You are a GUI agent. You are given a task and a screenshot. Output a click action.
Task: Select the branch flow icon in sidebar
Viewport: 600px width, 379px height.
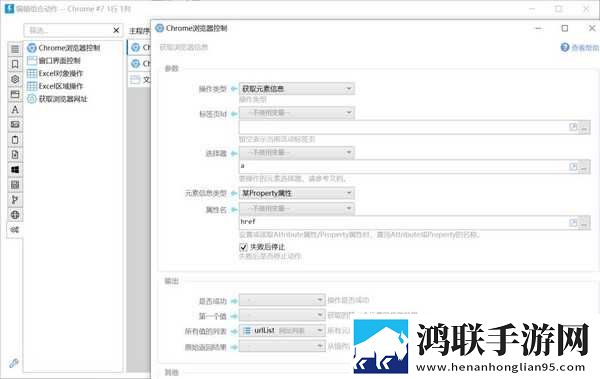(x=15, y=199)
